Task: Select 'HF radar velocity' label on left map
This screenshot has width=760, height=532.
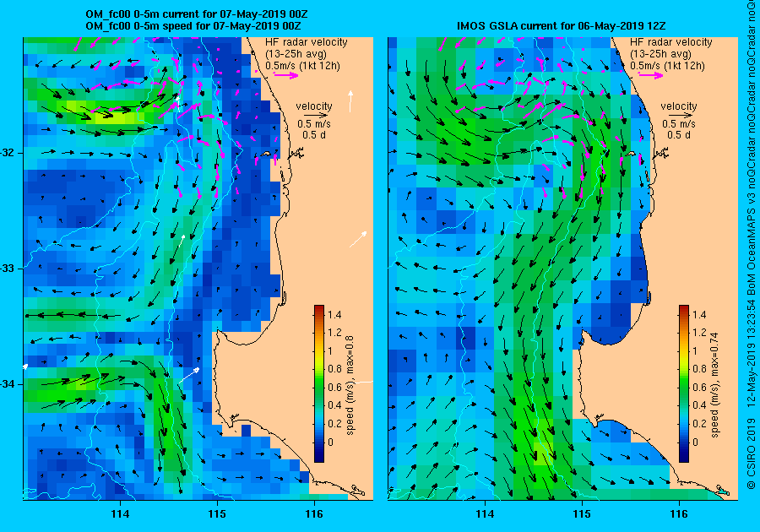Action: (307, 42)
